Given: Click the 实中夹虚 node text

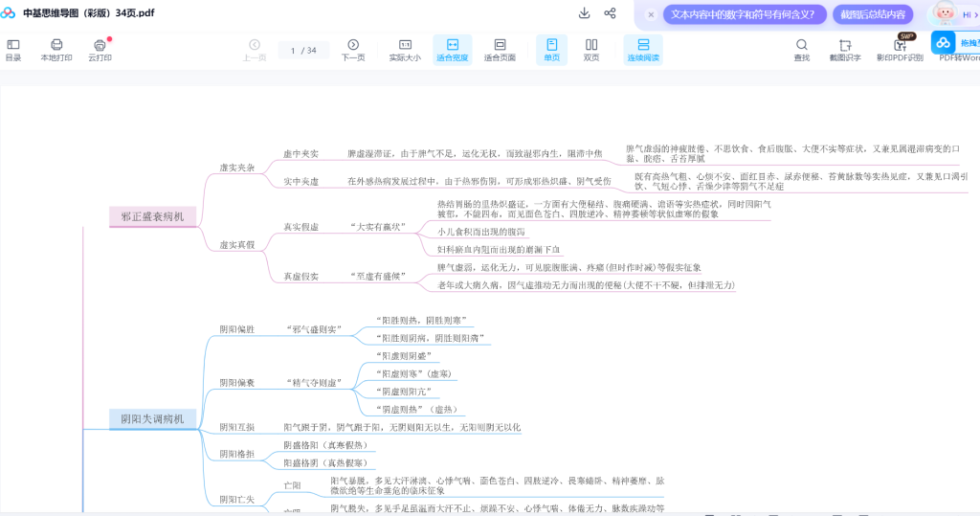Looking at the screenshot, I should 301,181.
